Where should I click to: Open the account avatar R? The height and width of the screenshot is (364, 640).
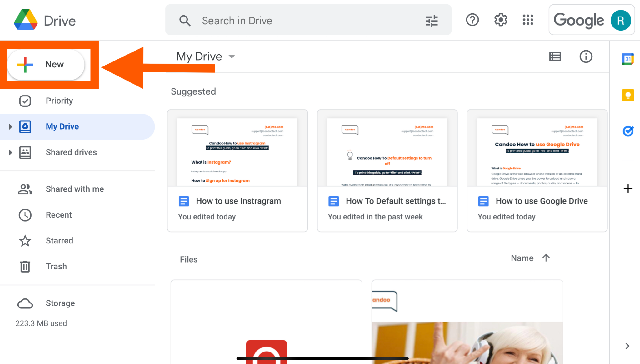621,20
